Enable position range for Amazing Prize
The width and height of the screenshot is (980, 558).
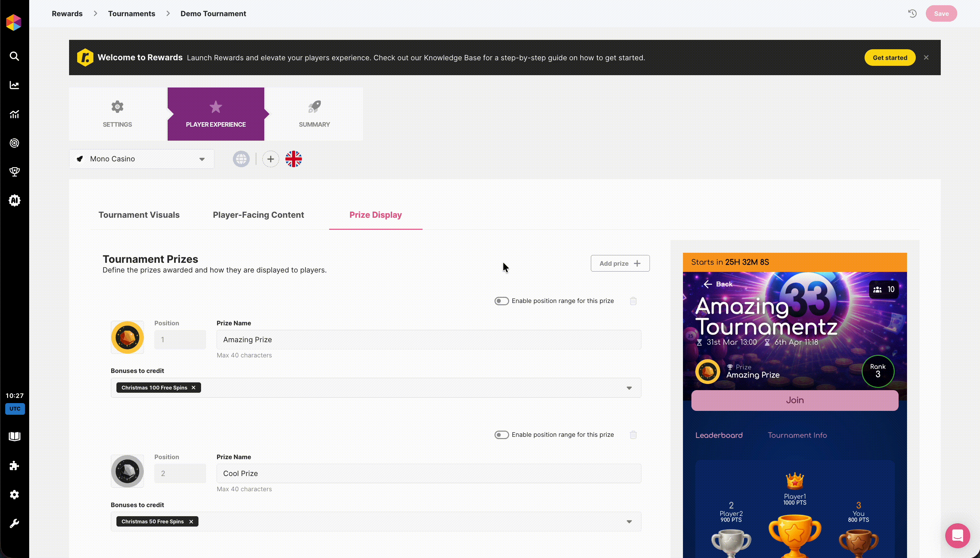coord(501,301)
